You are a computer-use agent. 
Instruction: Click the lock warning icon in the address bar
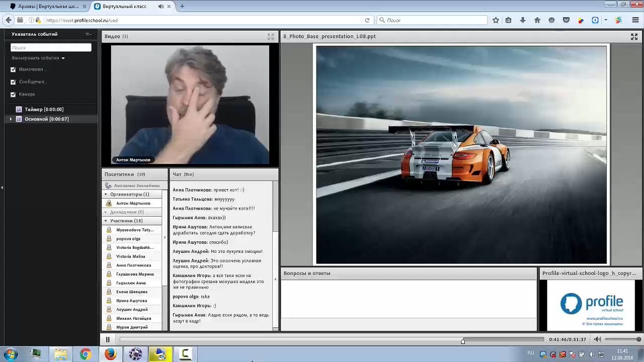(38, 20)
